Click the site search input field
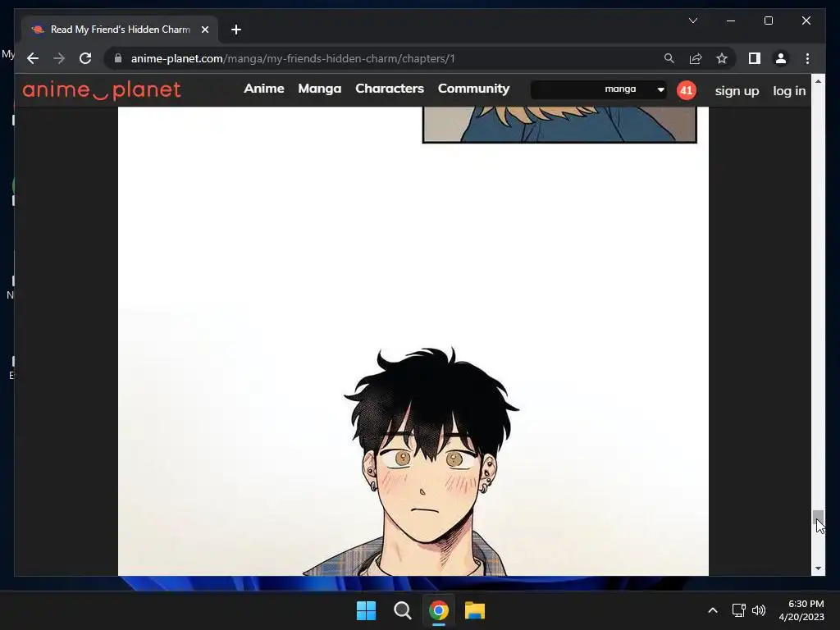The width and height of the screenshot is (840, 630). tap(565, 89)
